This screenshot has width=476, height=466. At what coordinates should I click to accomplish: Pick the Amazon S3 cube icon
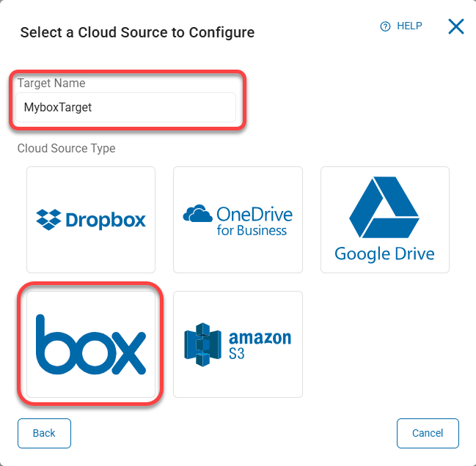(202, 344)
